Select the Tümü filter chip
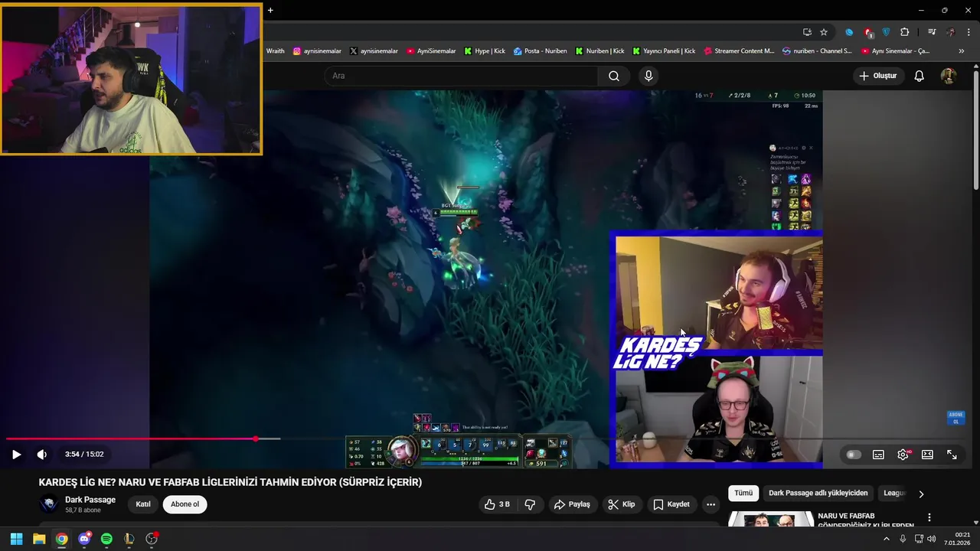This screenshot has width=980, height=551. (x=743, y=494)
